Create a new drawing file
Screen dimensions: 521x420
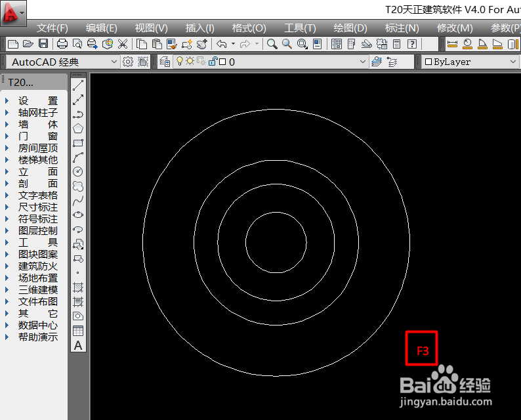13,44
